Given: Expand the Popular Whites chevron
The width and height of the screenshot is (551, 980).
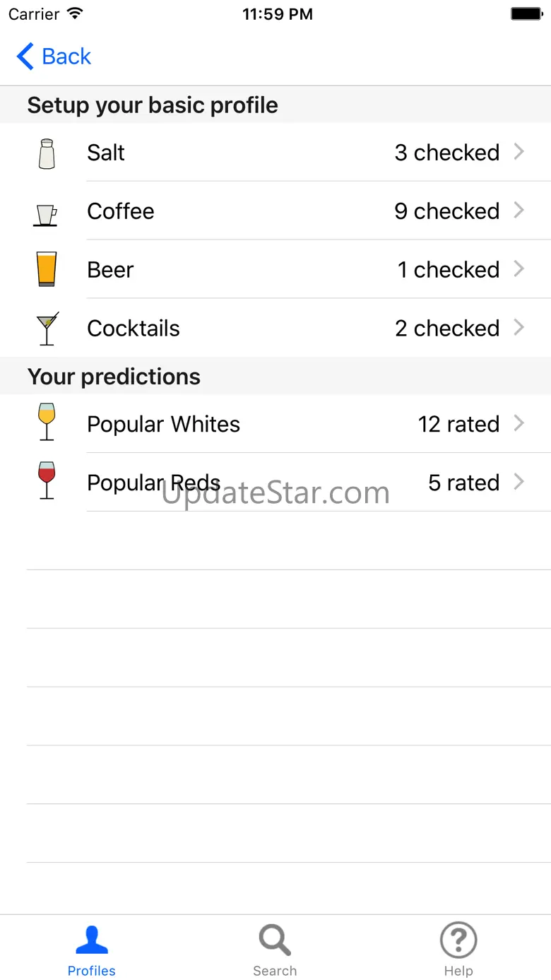Looking at the screenshot, I should click(519, 423).
